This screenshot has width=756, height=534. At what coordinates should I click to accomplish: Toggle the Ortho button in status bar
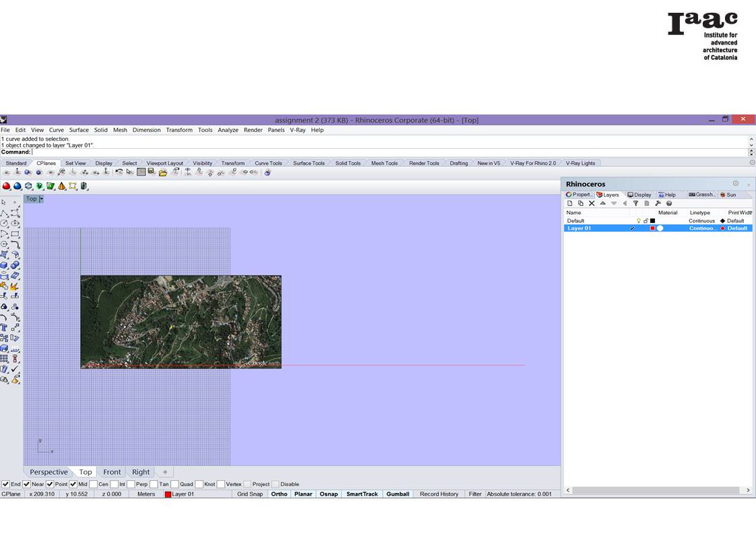279,494
